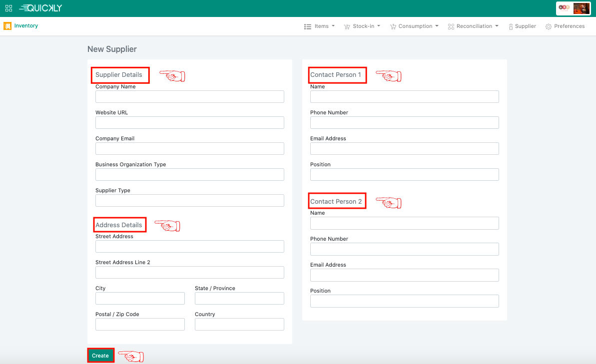This screenshot has width=596, height=364.
Task: Expand the Items dropdown menu
Action: 333,26
